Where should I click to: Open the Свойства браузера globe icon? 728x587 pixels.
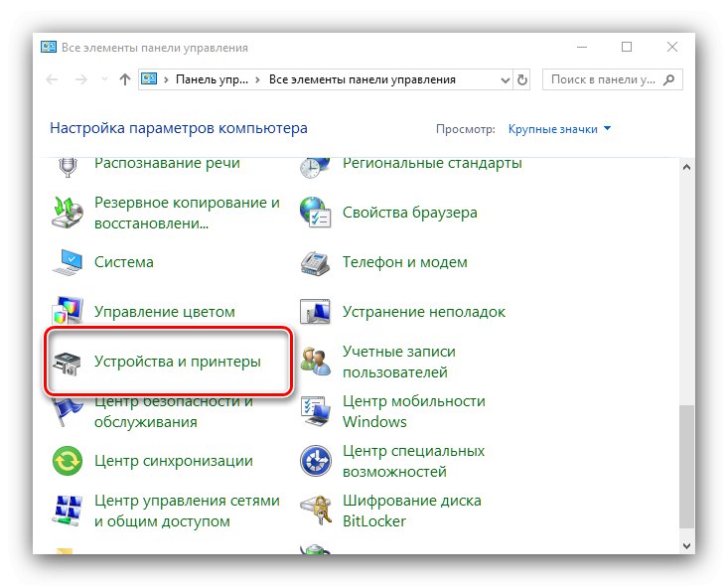[315, 213]
